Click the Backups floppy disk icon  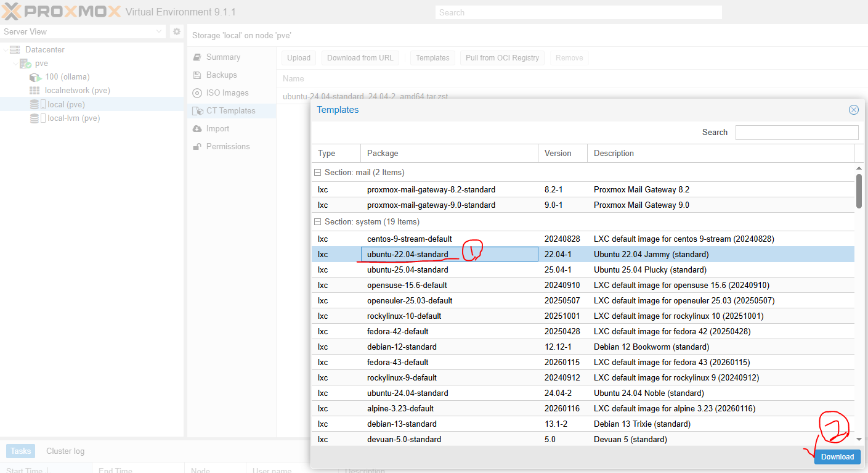coord(197,75)
